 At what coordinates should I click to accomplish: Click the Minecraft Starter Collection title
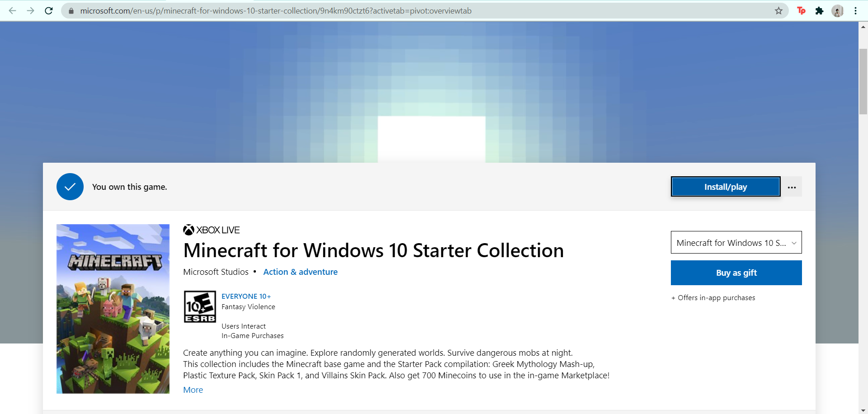[373, 250]
